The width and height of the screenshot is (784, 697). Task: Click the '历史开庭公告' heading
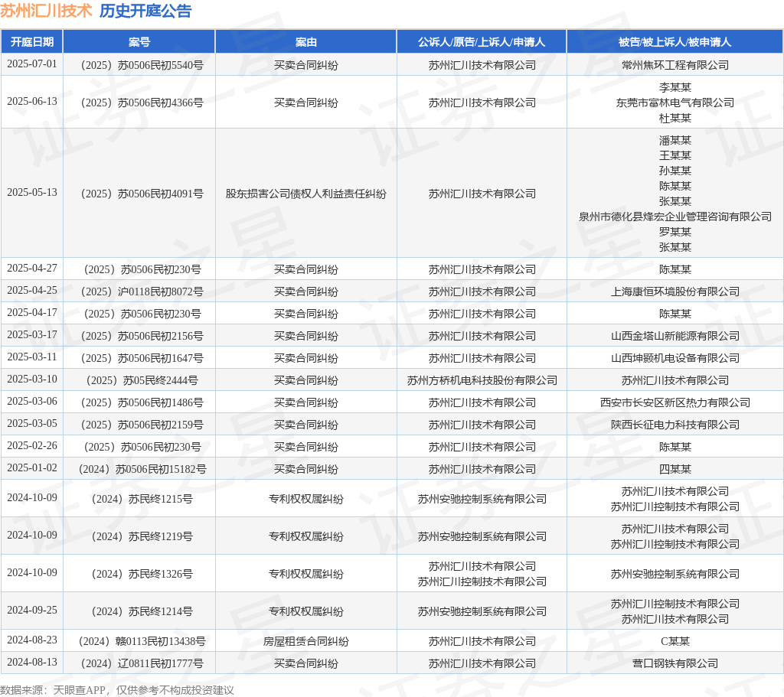pos(145,11)
